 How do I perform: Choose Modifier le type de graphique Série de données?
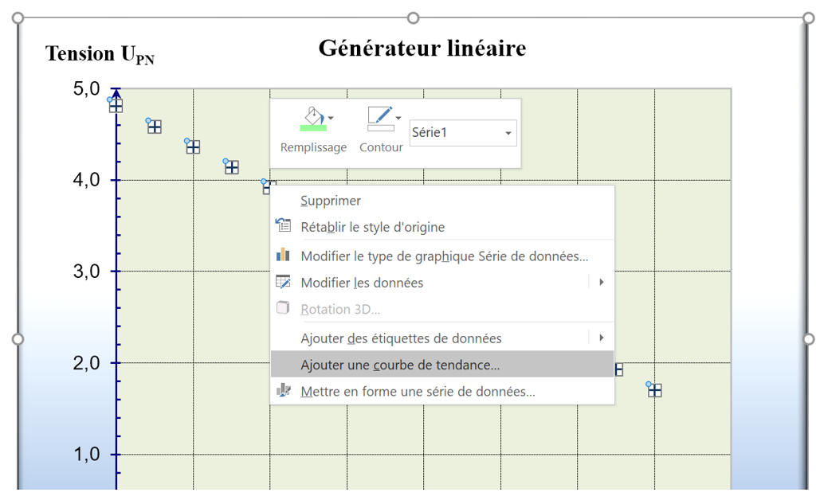(x=442, y=256)
